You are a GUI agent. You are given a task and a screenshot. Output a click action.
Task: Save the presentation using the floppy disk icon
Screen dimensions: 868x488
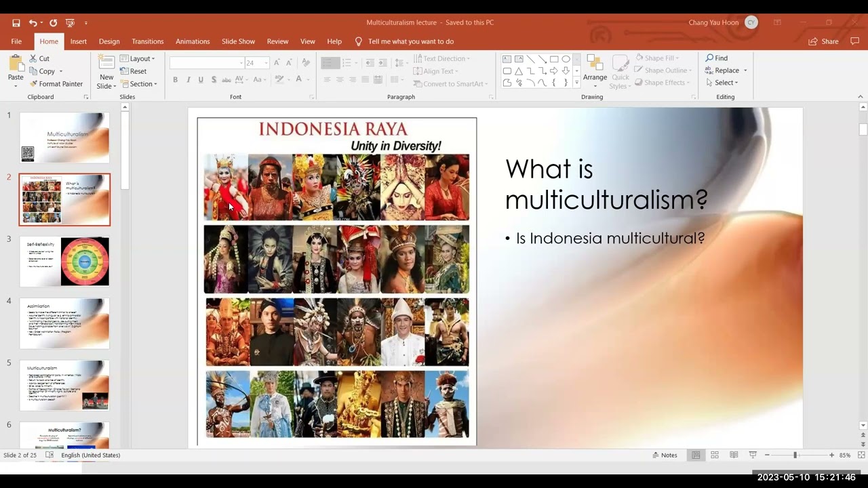tap(16, 22)
